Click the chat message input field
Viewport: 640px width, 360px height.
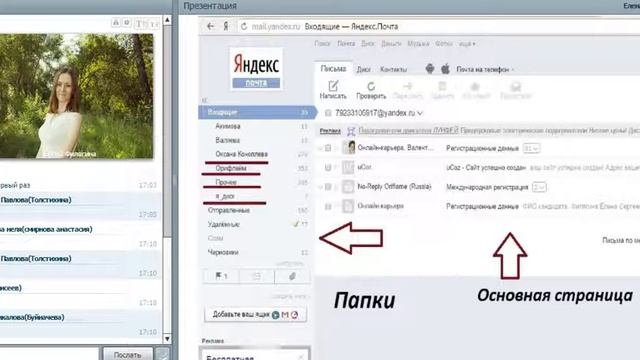[x=49, y=353]
